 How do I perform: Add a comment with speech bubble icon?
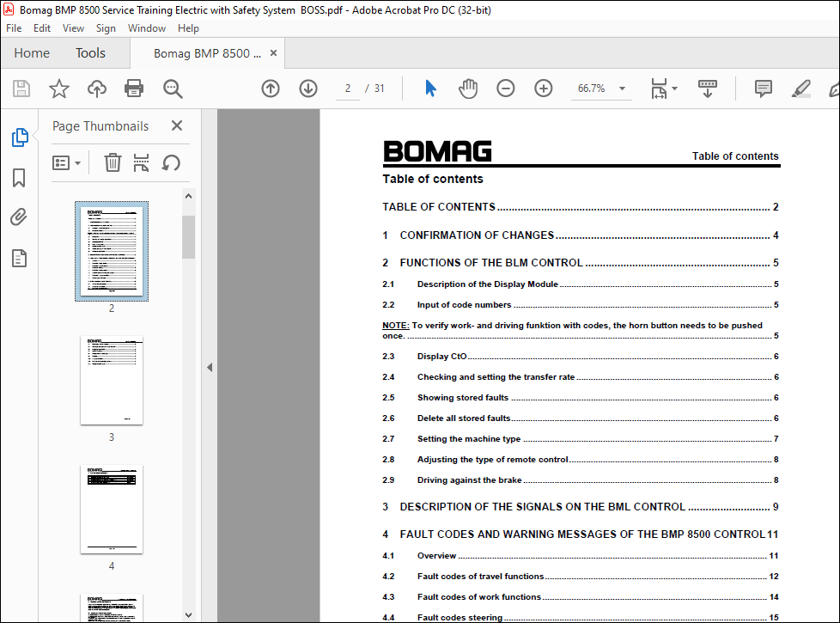coord(763,89)
